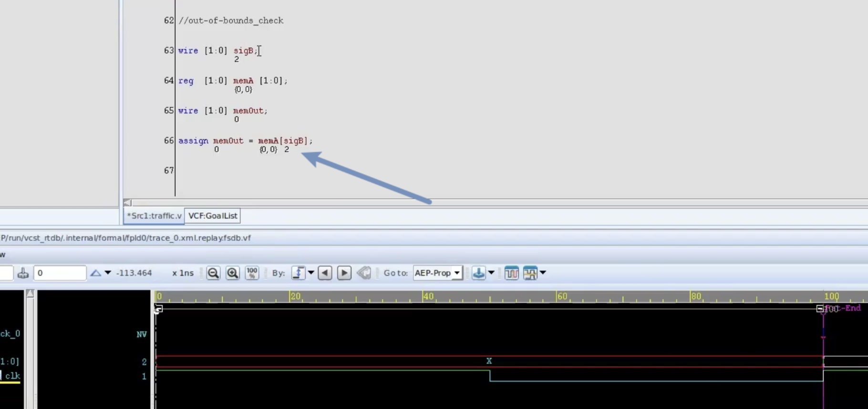
Task: Click the timeline ruler at the 60 mark
Action: point(562,297)
